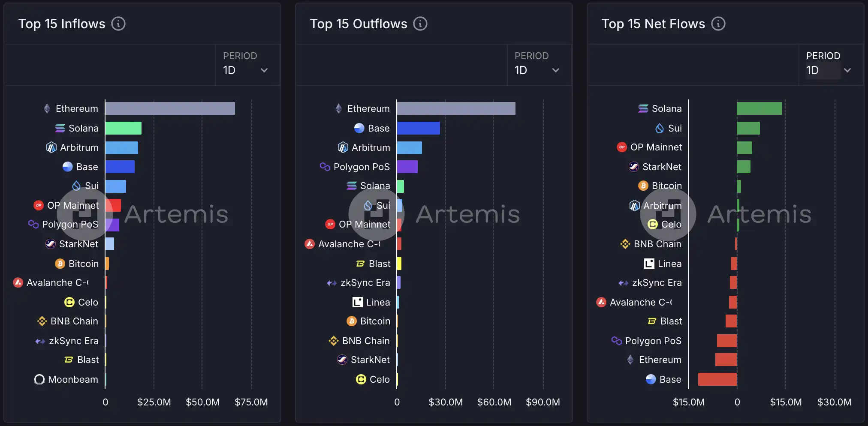Click the Arbitrum label in Inflows chart

79,147
